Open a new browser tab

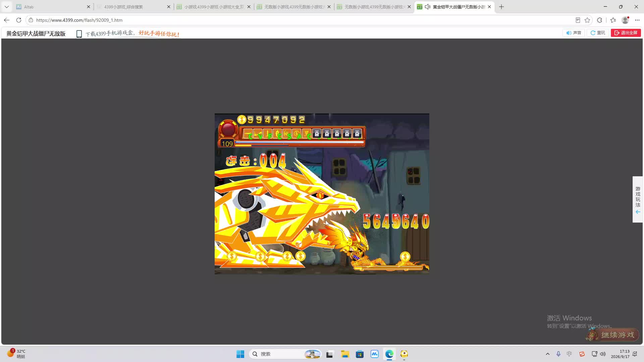(501, 7)
